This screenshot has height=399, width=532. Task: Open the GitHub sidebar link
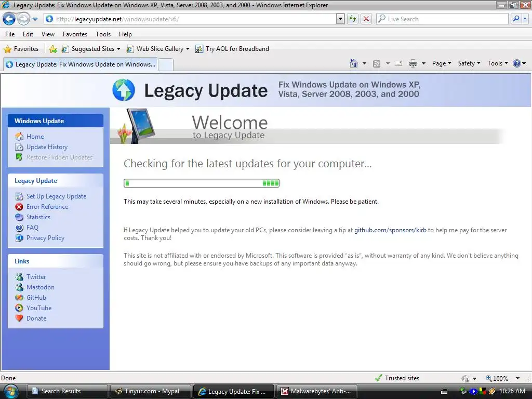coord(36,298)
